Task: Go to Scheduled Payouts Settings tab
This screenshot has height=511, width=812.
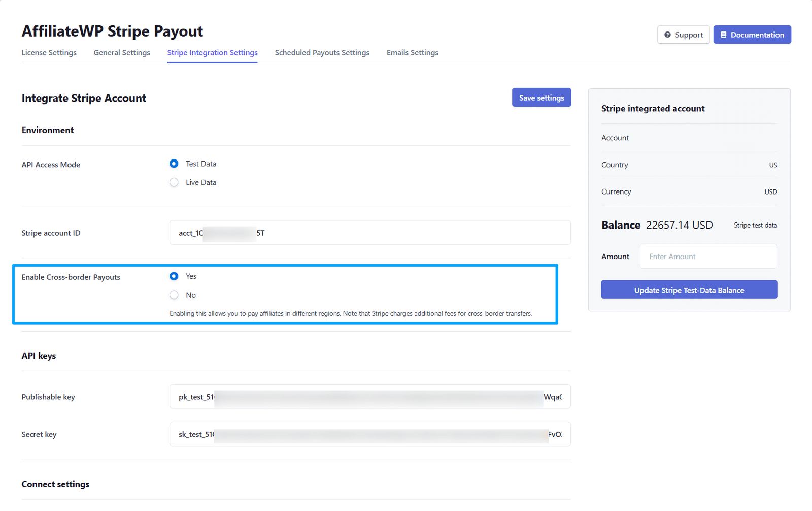Action: (x=322, y=53)
